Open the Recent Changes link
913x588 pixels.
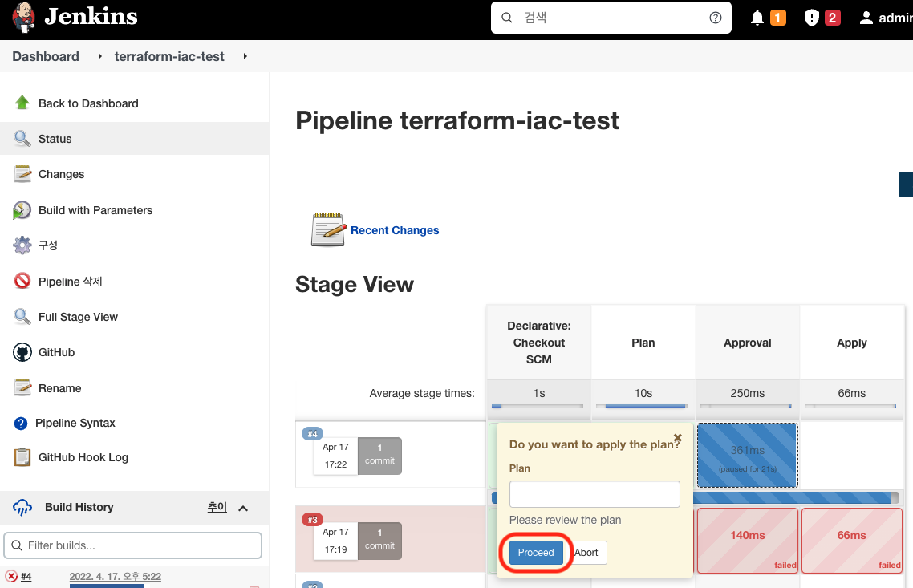(395, 230)
